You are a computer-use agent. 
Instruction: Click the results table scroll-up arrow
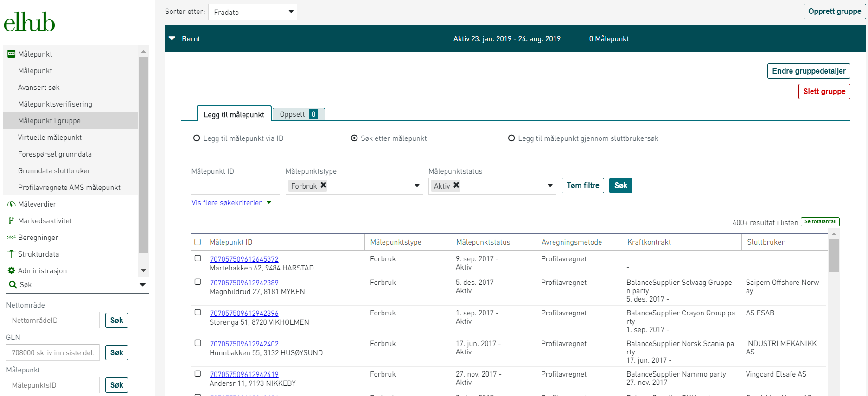tap(834, 234)
